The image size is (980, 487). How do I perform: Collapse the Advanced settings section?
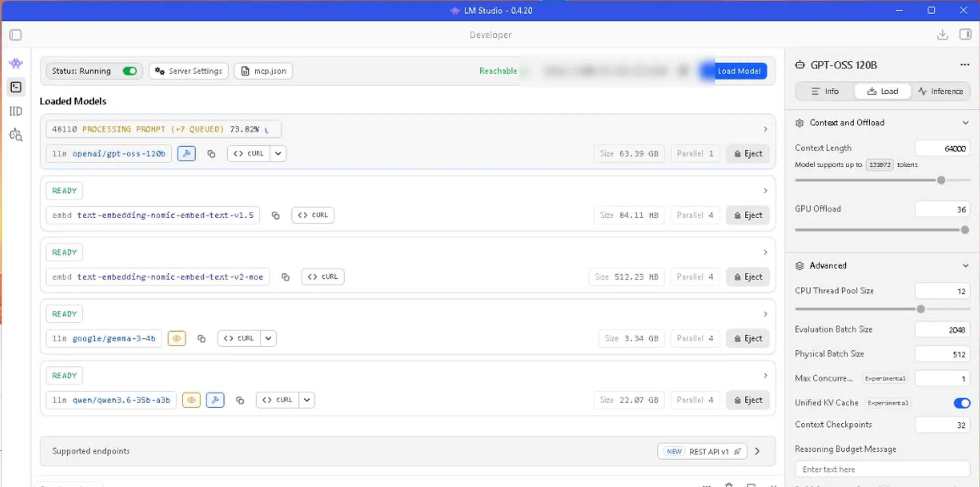pos(965,265)
